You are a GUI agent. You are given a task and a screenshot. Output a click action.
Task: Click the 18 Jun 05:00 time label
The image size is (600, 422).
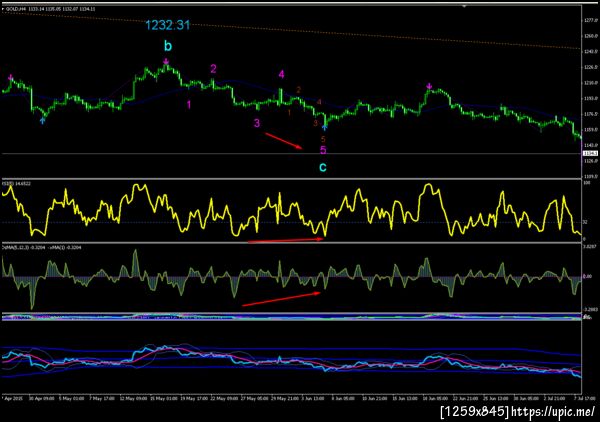436,398
